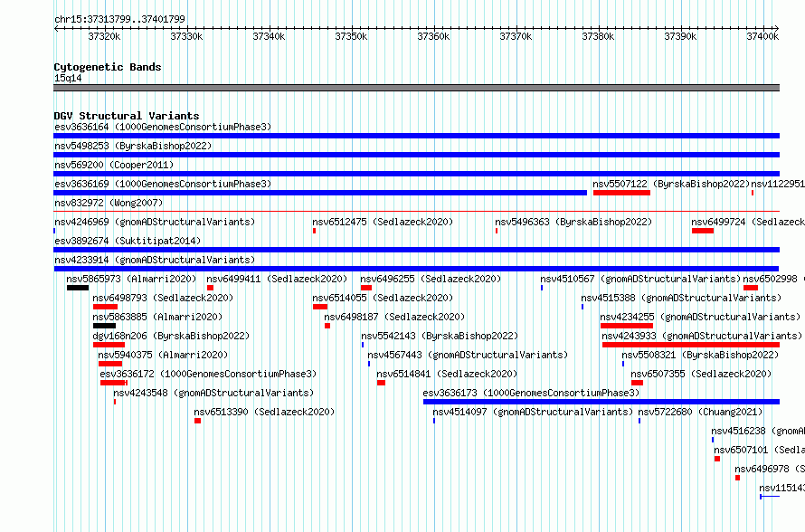
Task: Click the nsv6498793 Sedlazeck2020 label
Action: click(x=163, y=298)
